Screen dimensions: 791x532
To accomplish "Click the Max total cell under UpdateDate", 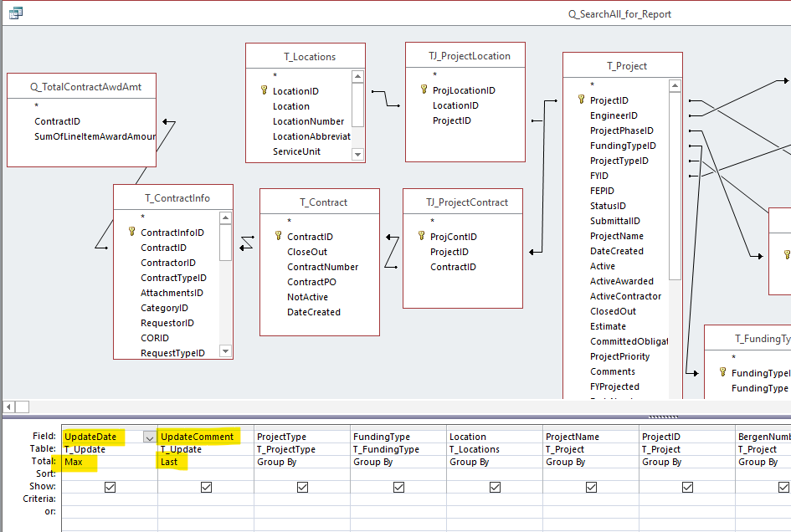I will tap(110, 462).
